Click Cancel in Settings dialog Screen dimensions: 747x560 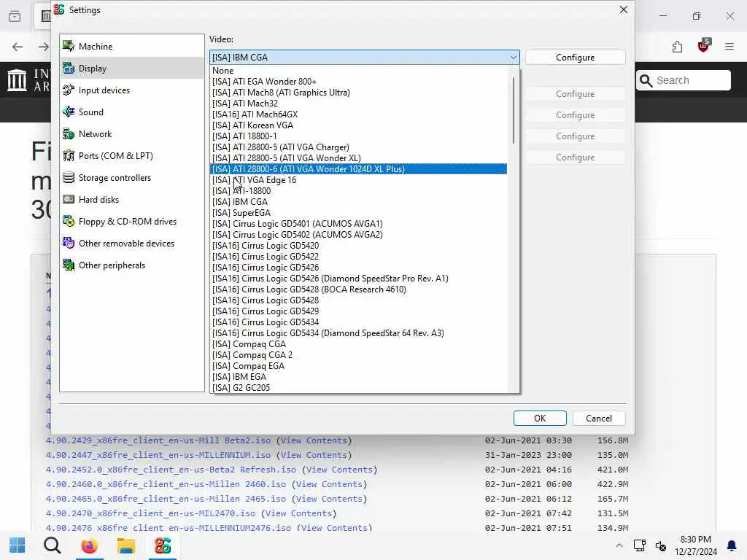click(599, 418)
